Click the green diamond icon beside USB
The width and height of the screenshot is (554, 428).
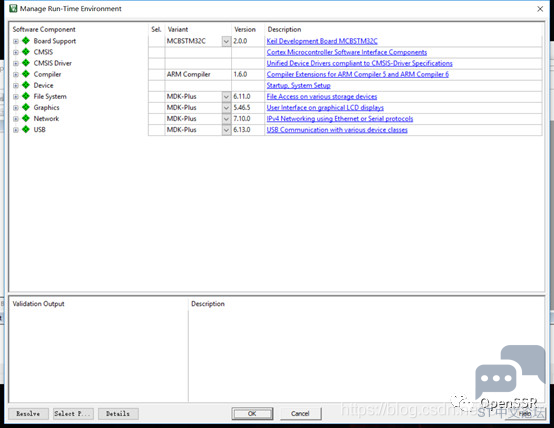tap(26, 130)
